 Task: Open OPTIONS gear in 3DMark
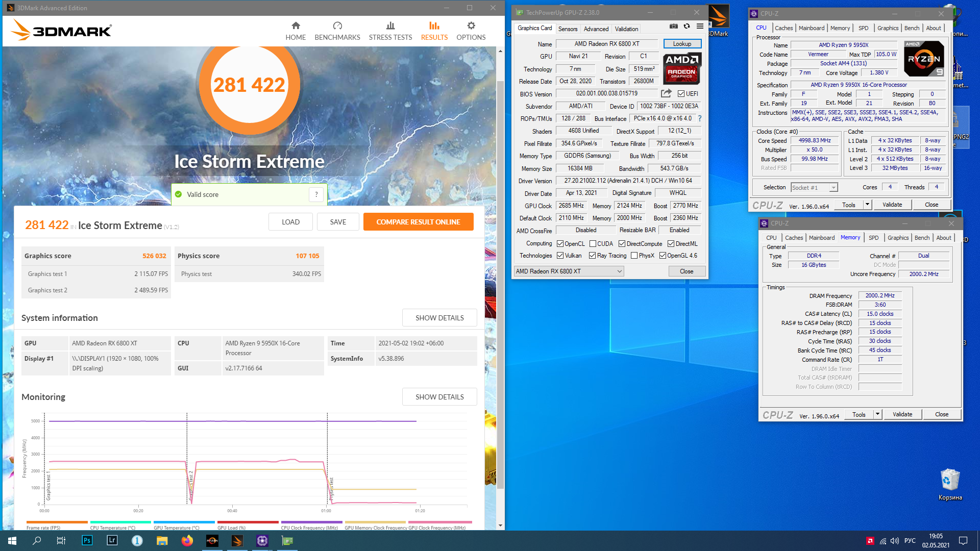(471, 26)
